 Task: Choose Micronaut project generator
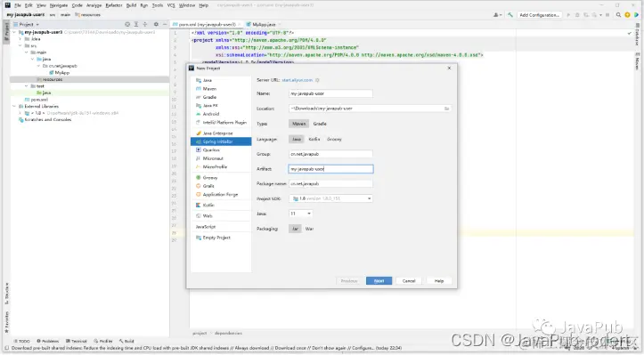[x=212, y=158]
